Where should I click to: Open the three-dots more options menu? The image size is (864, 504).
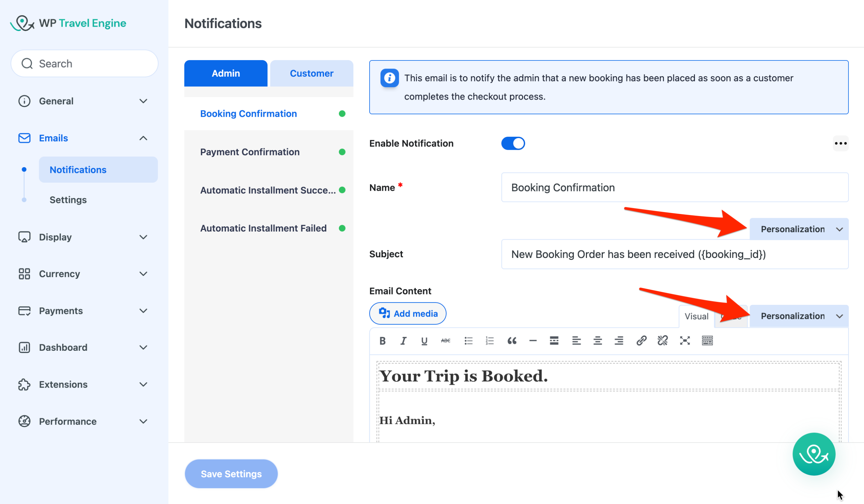click(840, 143)
